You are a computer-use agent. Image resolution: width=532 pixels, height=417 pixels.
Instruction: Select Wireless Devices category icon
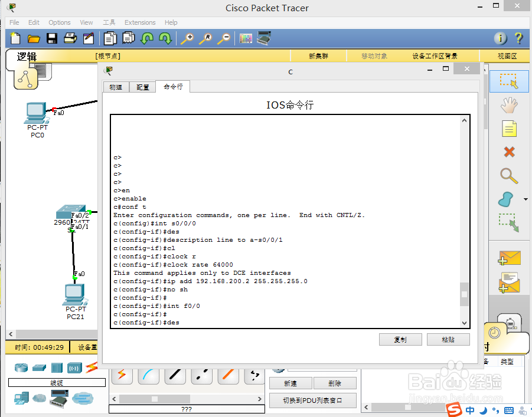click(74, 368)
